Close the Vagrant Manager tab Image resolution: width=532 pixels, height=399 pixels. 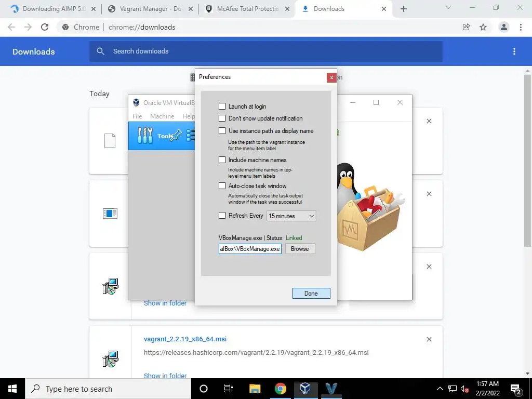tap(191, 9)
